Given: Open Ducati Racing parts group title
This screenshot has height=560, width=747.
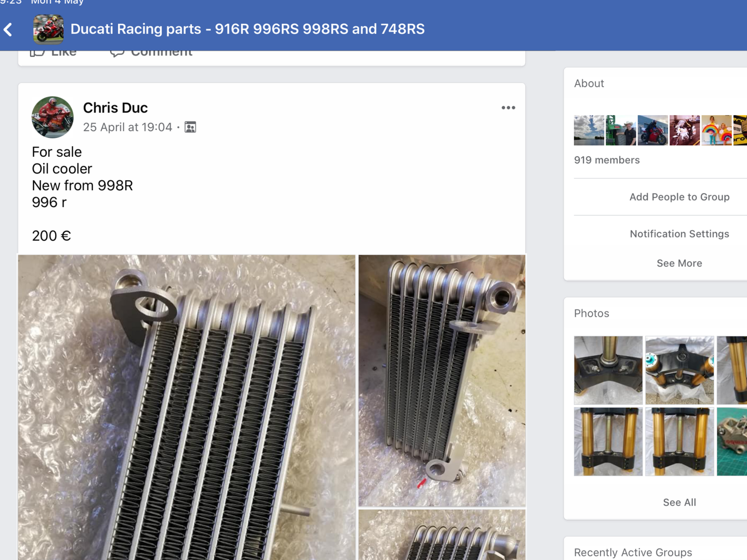Looking at the screenshot, I should point(247,29).
